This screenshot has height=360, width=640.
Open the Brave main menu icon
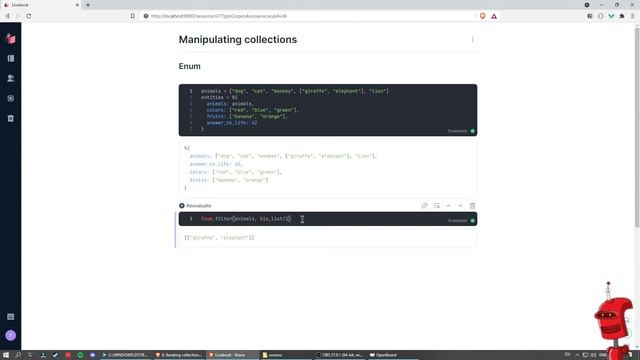tap(633, 16)
